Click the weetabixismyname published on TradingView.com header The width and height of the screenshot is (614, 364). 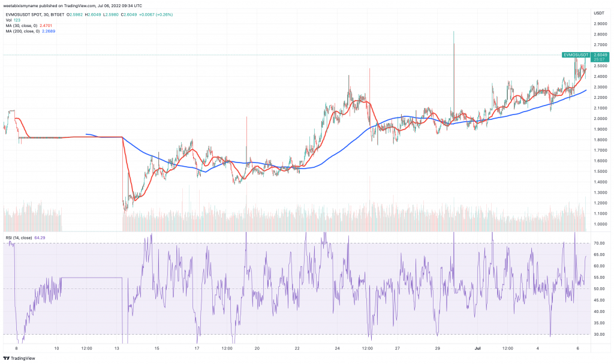coord(73,6)
